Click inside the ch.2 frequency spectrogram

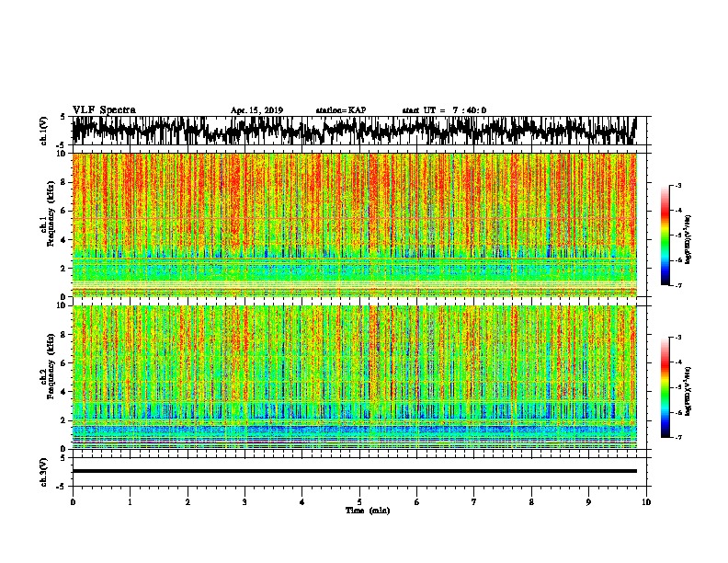click(355, 377)
